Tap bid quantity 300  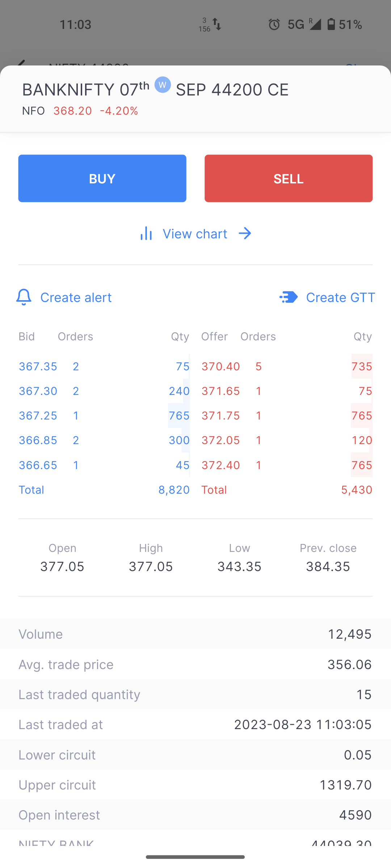(x=179, y=440)
